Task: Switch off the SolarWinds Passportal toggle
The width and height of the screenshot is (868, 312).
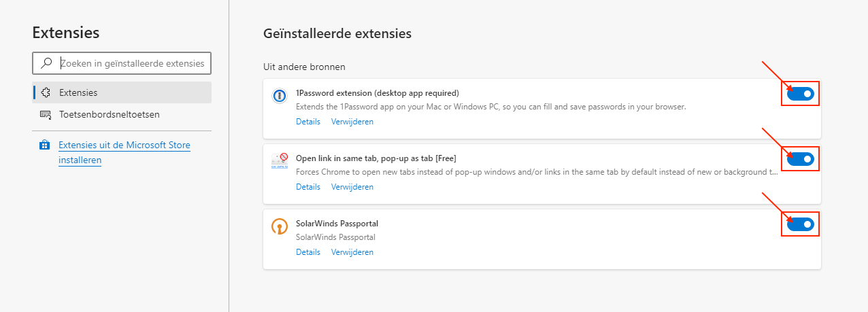Action: 800,224
